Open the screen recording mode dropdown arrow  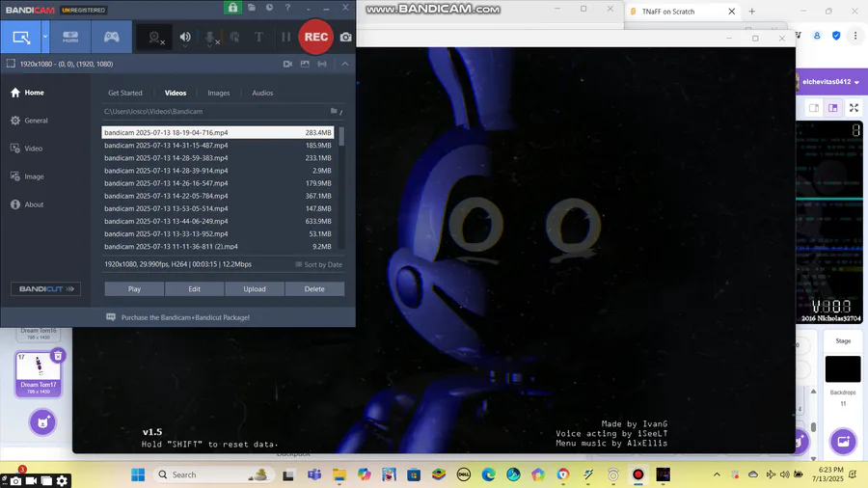point(45,37)
